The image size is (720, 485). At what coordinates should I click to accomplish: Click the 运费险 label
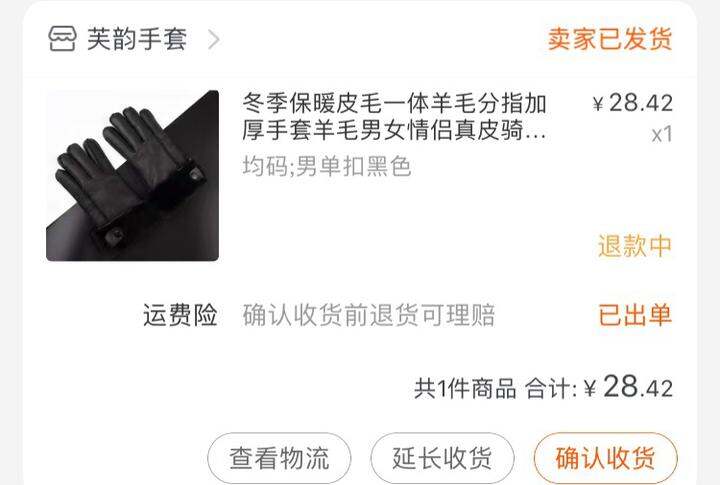pyautogui.click(x=180, y=315)
